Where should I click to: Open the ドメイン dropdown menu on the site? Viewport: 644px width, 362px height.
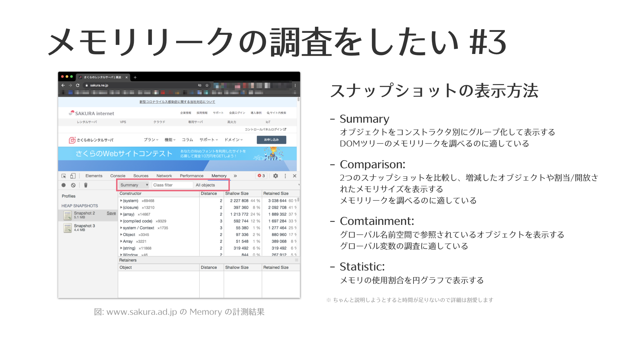233,140
